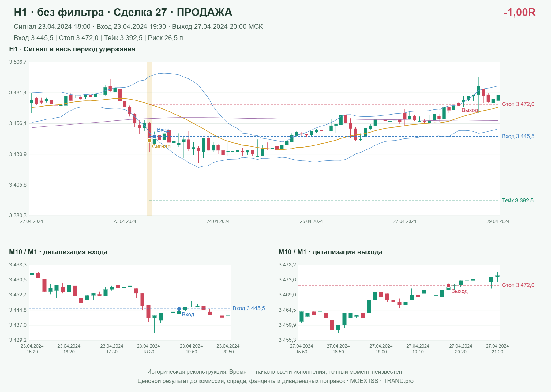The image size is (551, 392).
Task: Click 'Стоп 3 472,0' label in exit detail chart
Action: pyautogui.click(x=518, y=285)
